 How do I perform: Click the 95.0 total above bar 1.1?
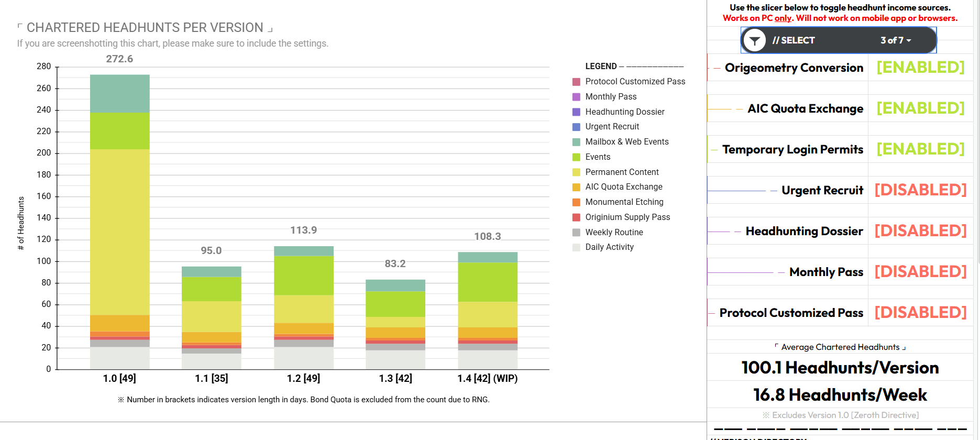point(211,250)
